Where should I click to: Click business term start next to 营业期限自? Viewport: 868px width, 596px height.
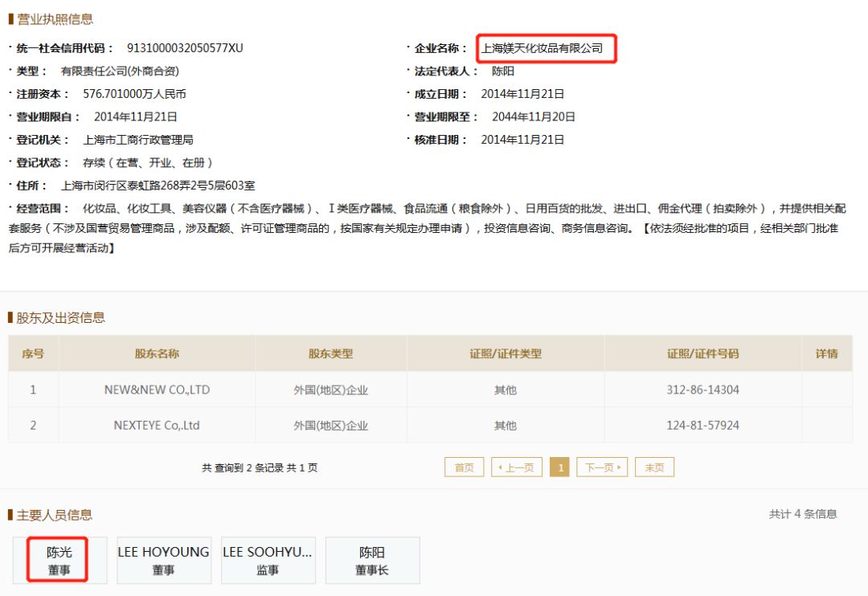point(136,116)
